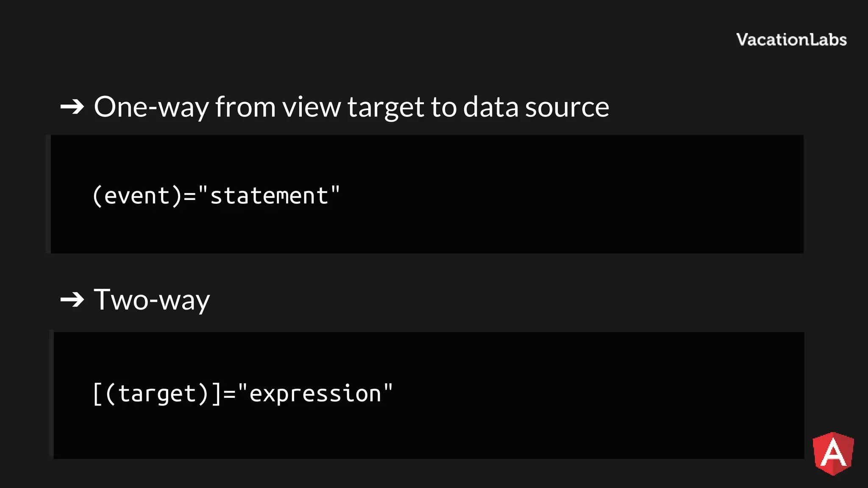Image resolution: width=868 pixels, height=488 pixels.
Task: Click the VacationLabs logo text
Action: [x=791, y=40]
